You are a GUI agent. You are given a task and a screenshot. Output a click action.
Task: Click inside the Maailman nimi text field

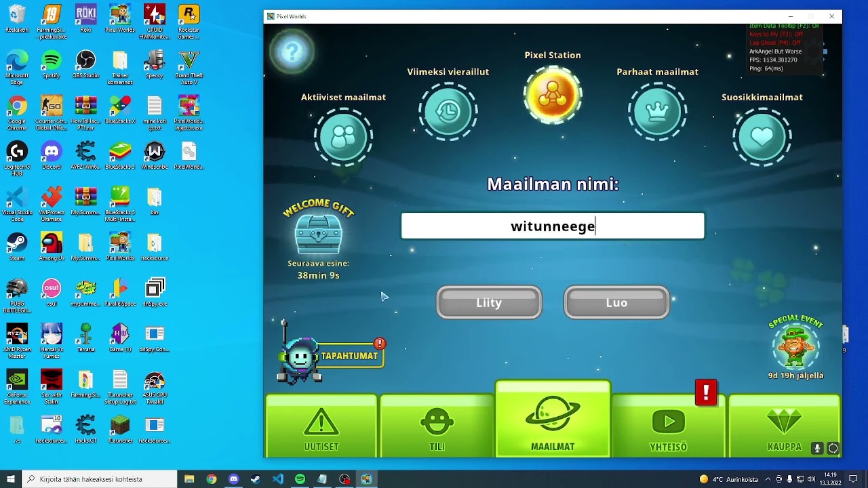(x=553, y=226)
